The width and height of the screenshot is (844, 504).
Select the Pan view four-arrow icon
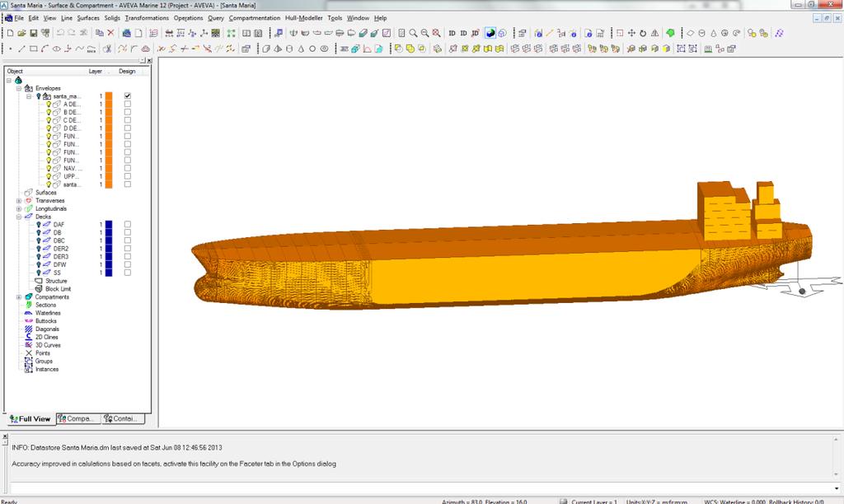pos(631,33)
